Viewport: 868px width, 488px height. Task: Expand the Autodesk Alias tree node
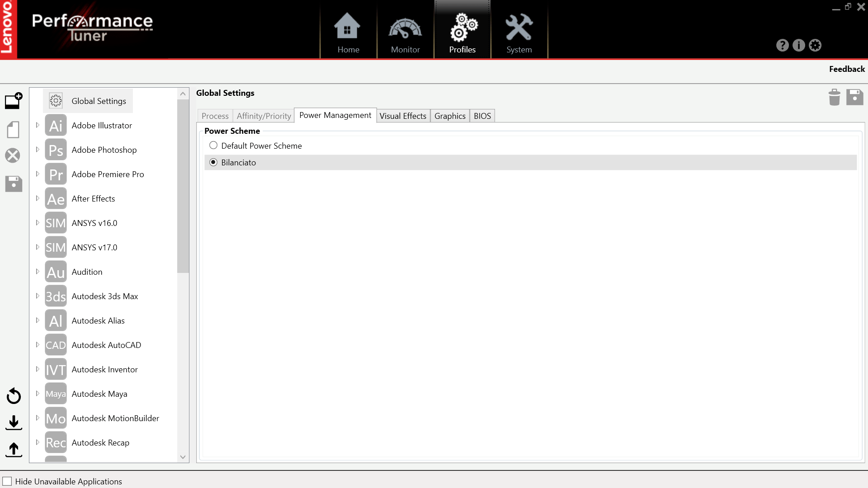(x=38, y=320)
